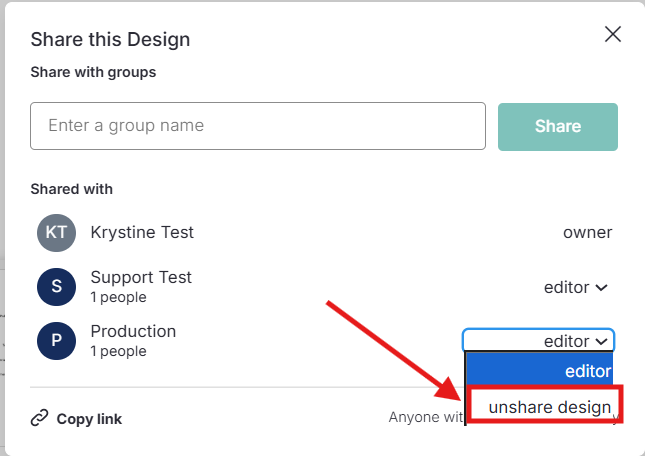Collapse Production's open editor dropdown

pos(538,341)
